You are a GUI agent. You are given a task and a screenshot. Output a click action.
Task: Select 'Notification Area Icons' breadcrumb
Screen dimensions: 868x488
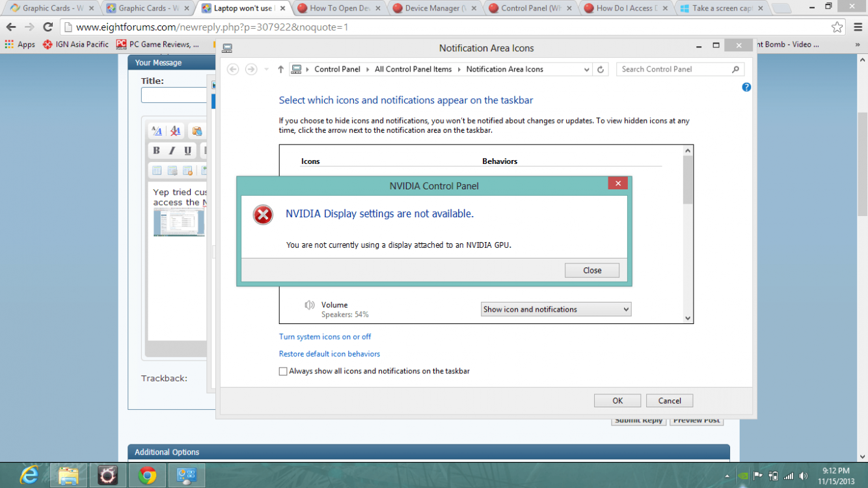click(x=505, y=69)
